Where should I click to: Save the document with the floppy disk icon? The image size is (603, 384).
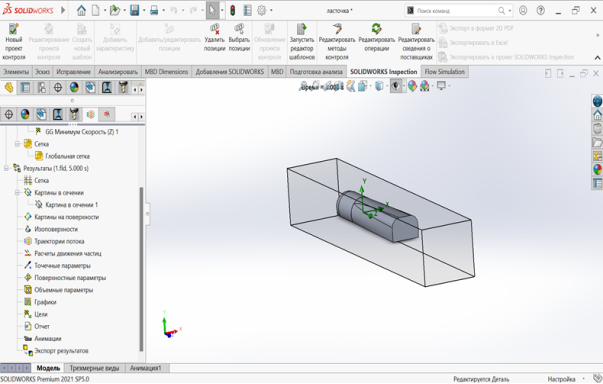[x=135, y=10]
